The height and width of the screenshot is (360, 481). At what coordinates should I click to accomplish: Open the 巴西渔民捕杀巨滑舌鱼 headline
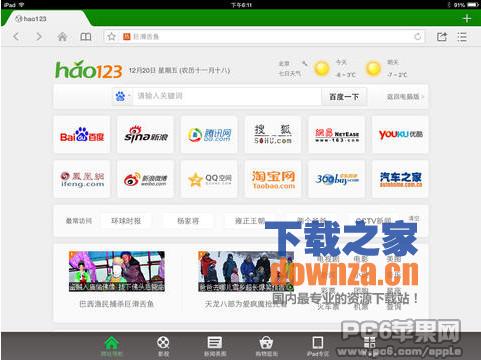point(116,304)
